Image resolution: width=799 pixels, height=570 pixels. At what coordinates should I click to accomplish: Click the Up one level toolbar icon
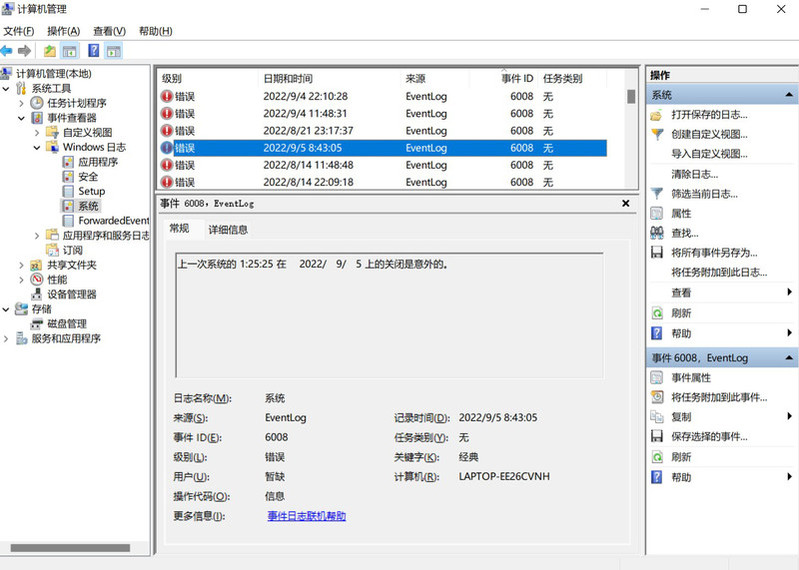point(49,51)
